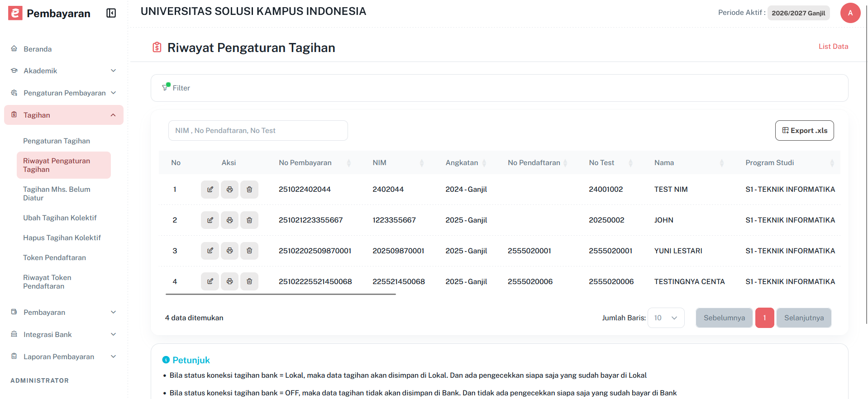Open Hapus Tagihan Kolektif

tap(62, 237)
